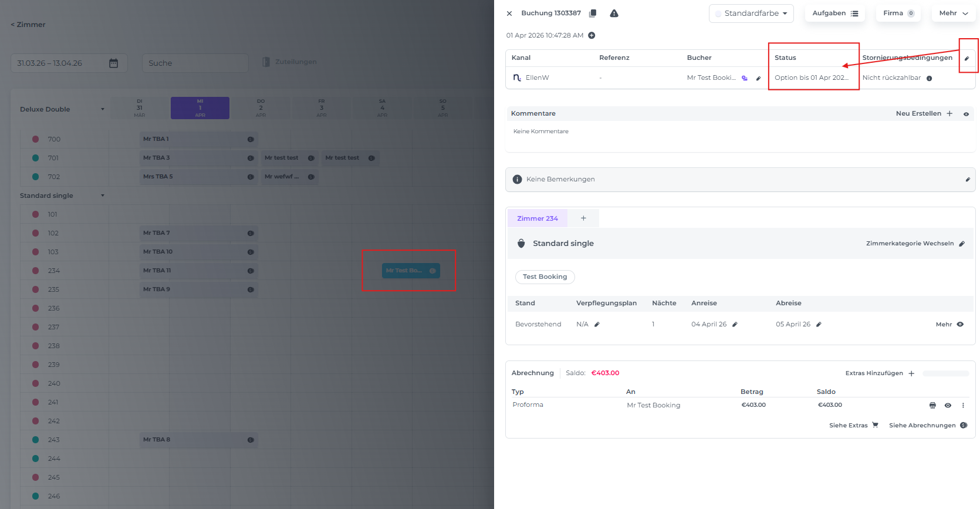Edit the Keine Bemerkungen notes field
Image resolution: width=980 pixels, height=509 pixels.
(967, 180)
